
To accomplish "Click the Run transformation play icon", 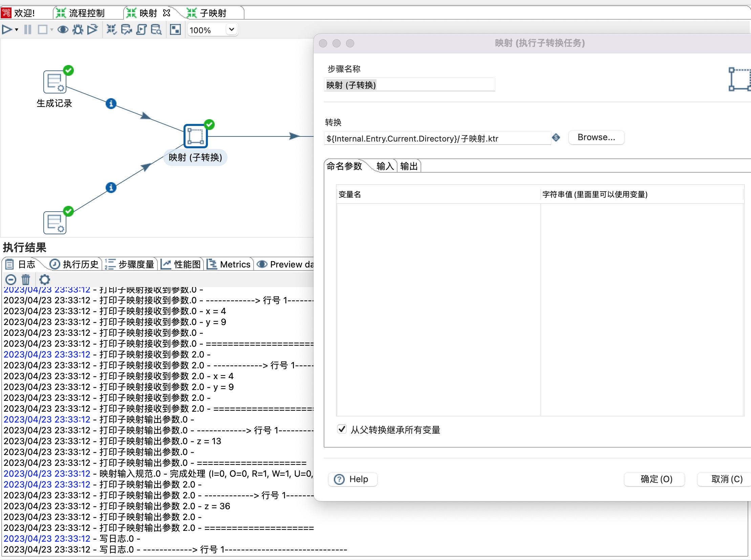I will [x=6, y=30].
